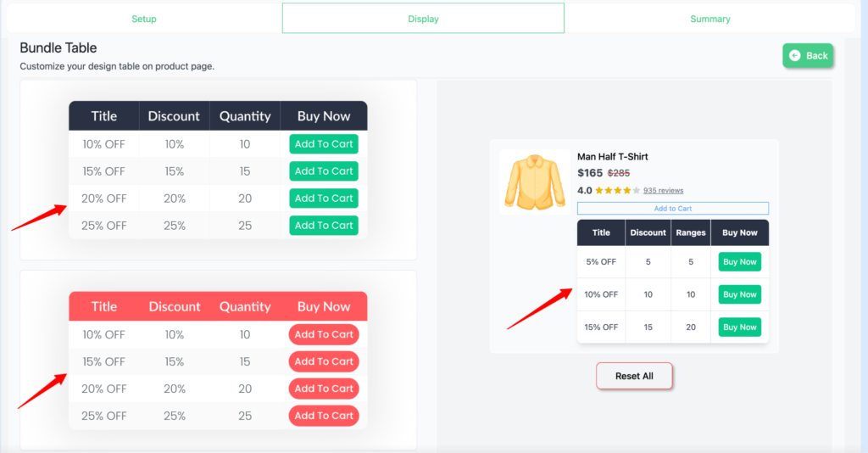Click Buy Now for the 15% OFF preview row
This screenshot has width=868, height=453.
[x=739, y=327]
